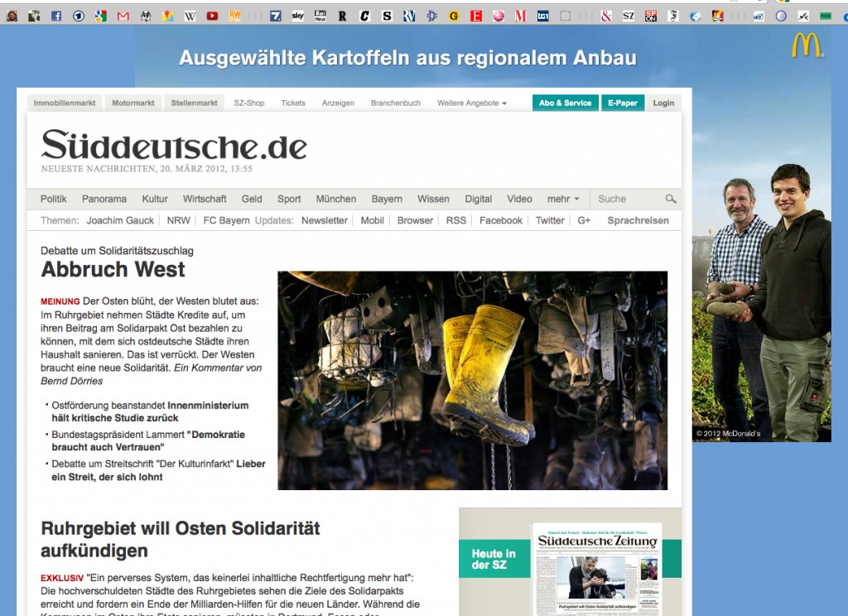Open the Sprachreisen link
Screen dimensions: 848x616
pos(638,221)
